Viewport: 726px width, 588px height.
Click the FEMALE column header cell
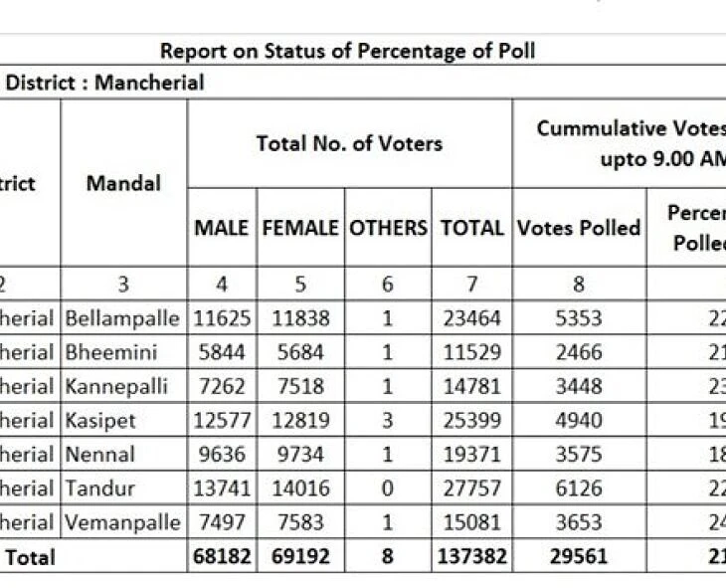click(x=300, y=227)
